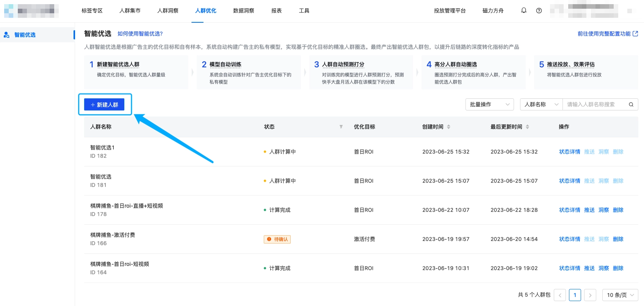Select 智能优选 in the sidebar
The height and width of the screenshot is (306, 644).
pos(37,35)
